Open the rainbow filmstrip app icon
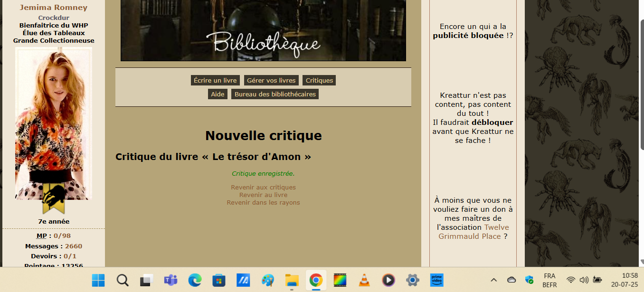Screen dimensions: 644x292 coord(340,280)
